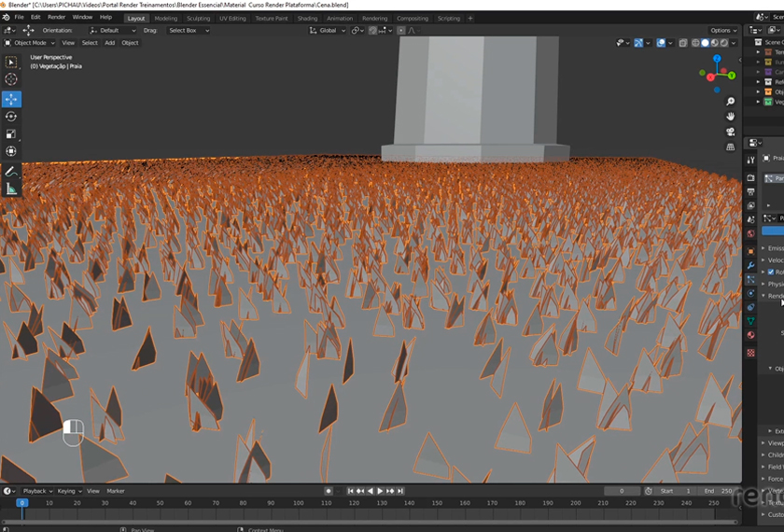Screen dimensions: 784x532
Task: Choose the Annotate tool
Action: [11, 171]
